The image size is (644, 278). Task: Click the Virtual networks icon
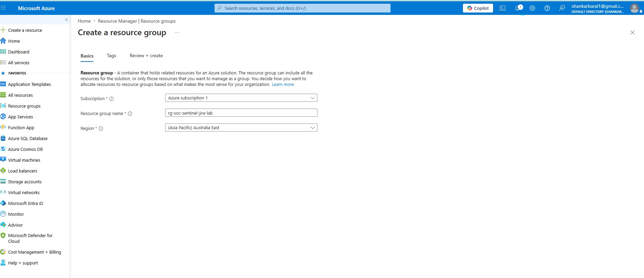[x=3, y=192]
